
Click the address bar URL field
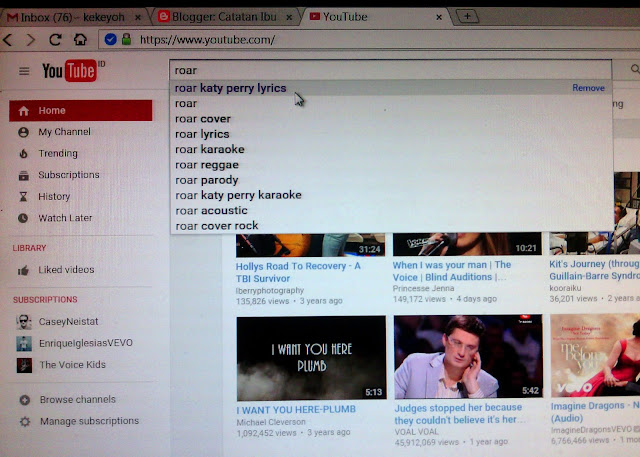(x=367, y=40)
